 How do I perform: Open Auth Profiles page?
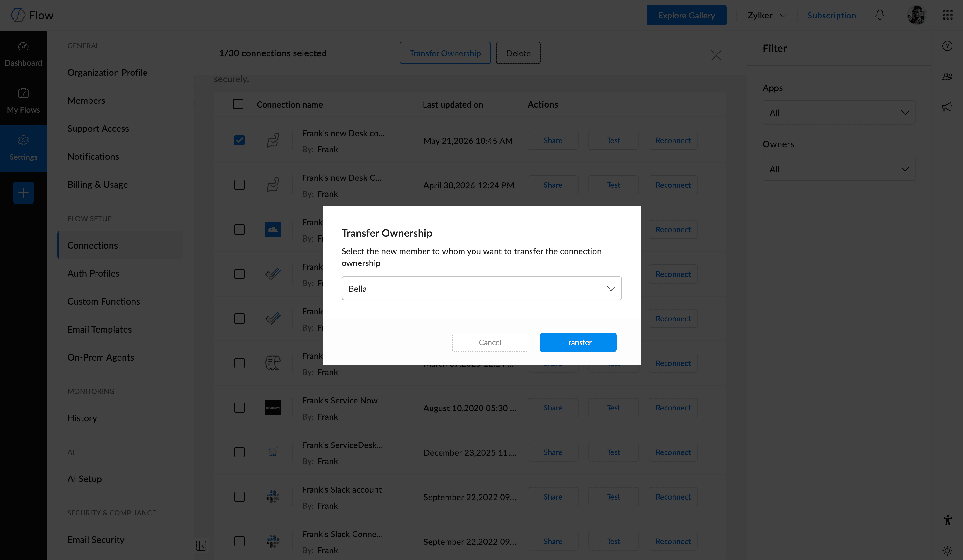point(94,273)
